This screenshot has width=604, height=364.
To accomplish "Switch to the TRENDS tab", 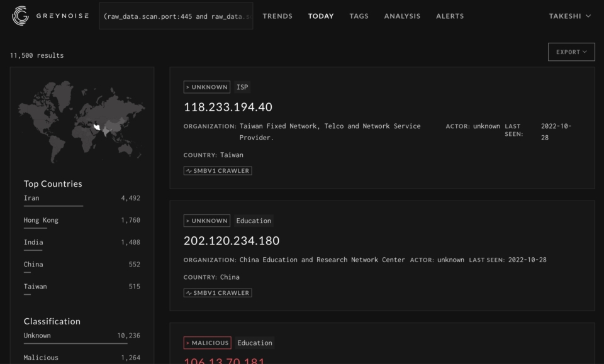I will click(277, 16).
